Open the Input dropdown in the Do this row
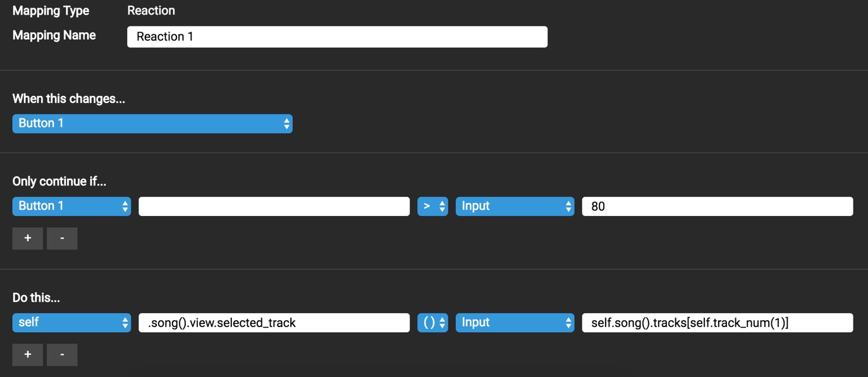Viewport: 868px width, 377px height. point(515,323)
